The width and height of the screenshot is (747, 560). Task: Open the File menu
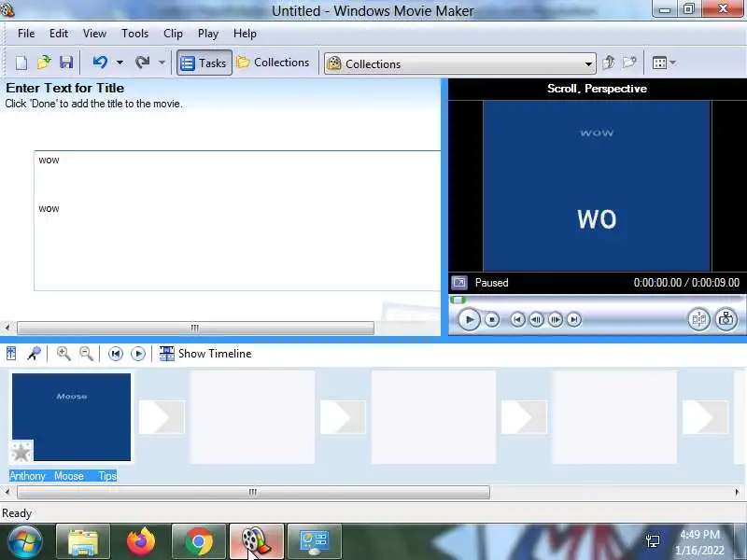(26, 34)
